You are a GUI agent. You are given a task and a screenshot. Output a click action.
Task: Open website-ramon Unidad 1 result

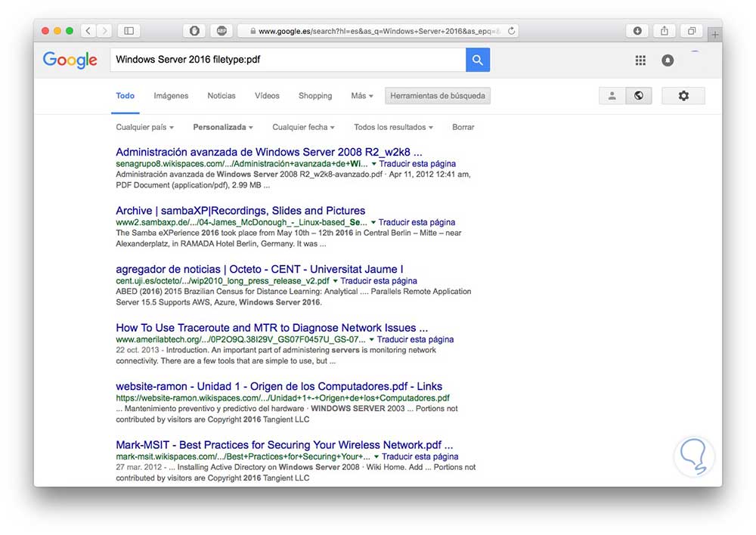tap(279, 386)
